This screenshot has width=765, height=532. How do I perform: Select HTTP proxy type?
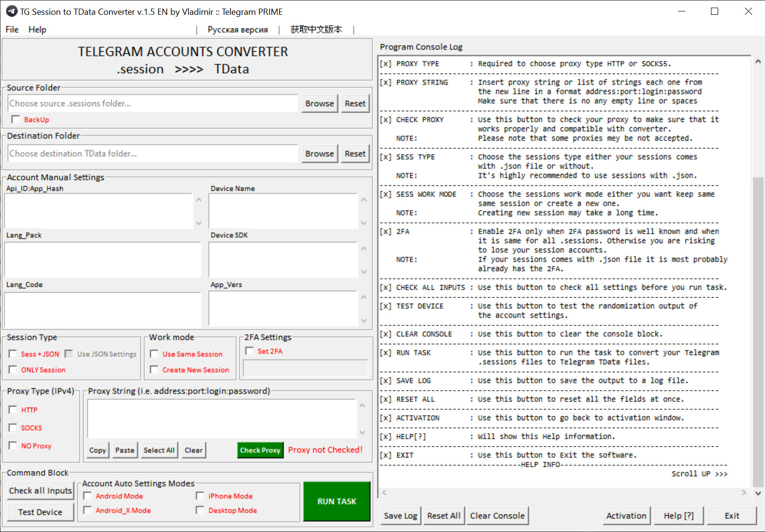click(x=13, y=410)
